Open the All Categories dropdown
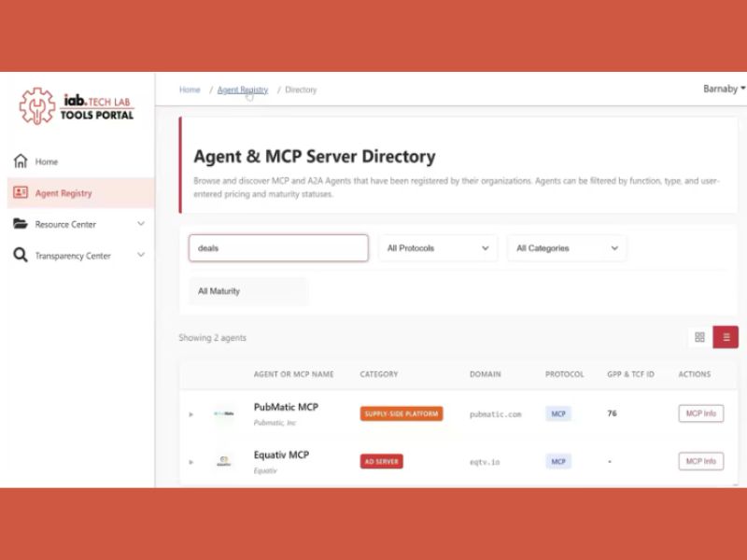 pyautogui.click(x=567, y=248)
